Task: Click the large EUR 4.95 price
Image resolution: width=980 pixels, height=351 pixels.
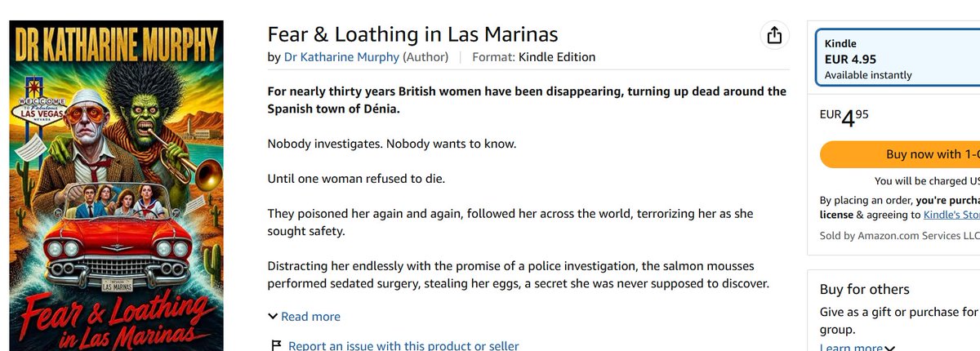Action: tap(844, 117)
